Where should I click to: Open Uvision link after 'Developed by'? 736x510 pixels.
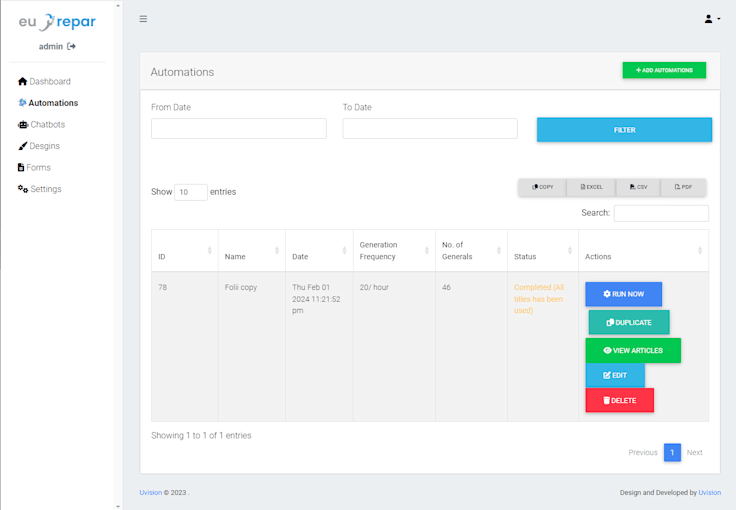tap(709, 493)
